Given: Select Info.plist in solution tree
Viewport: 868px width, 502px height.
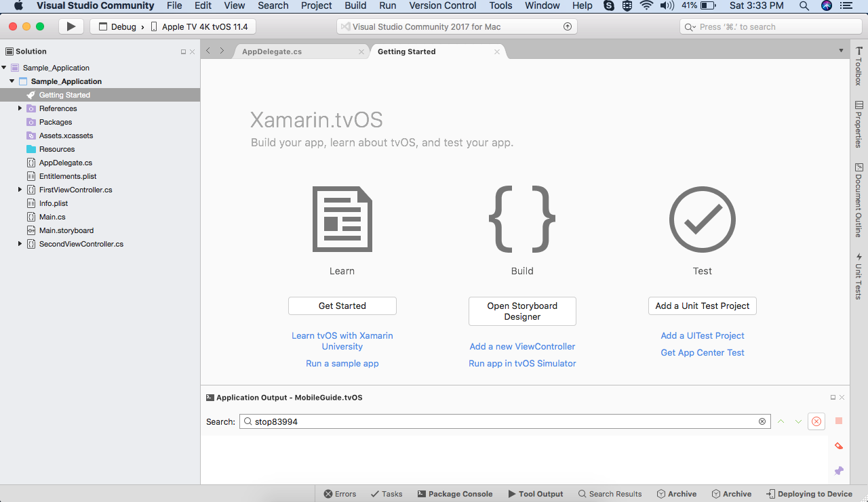Looking at the screenshot, I should coord(54,203).
